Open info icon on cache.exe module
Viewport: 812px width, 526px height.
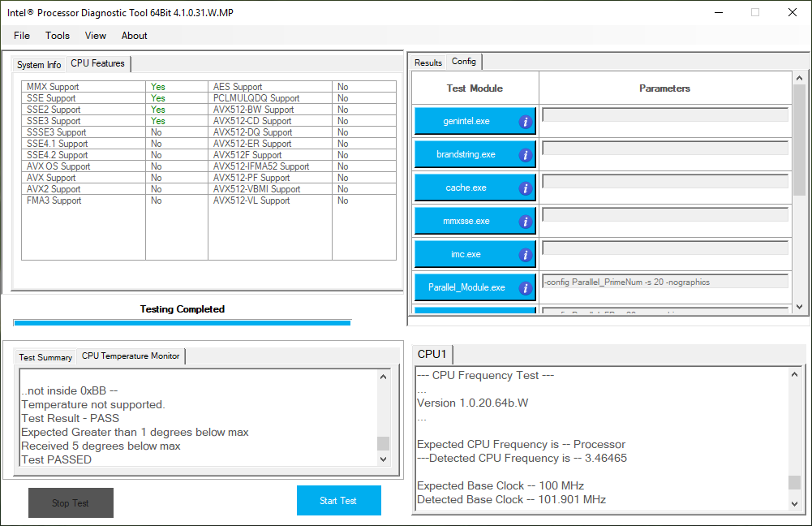525,188
